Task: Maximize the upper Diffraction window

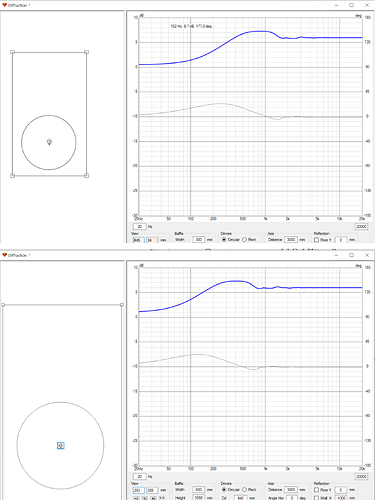Action: (351, 5)
